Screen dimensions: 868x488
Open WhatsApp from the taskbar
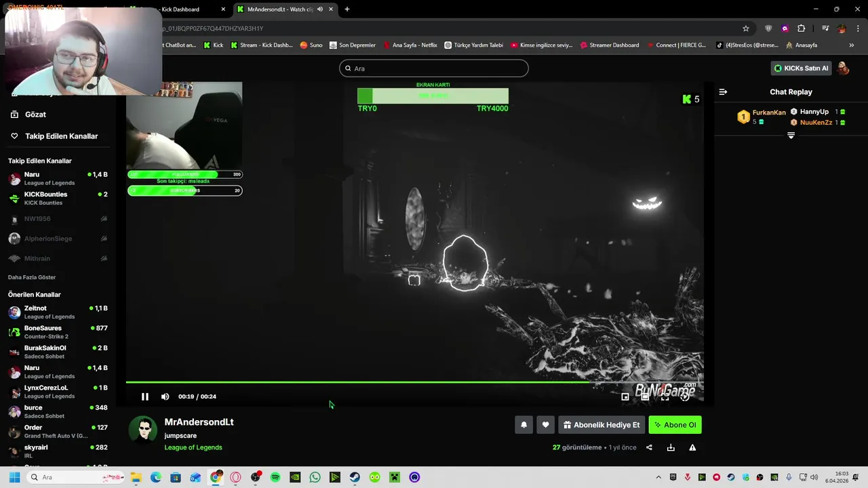(315, 477)
